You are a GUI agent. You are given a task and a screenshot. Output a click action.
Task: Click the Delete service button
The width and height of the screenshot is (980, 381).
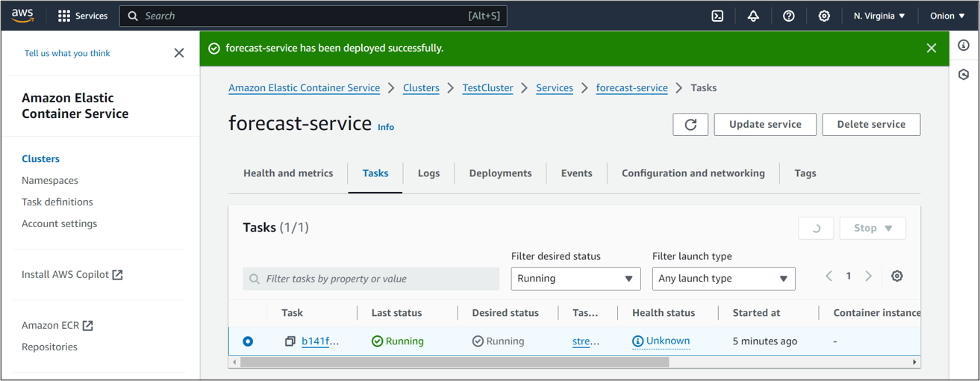(x=871, y=125)
